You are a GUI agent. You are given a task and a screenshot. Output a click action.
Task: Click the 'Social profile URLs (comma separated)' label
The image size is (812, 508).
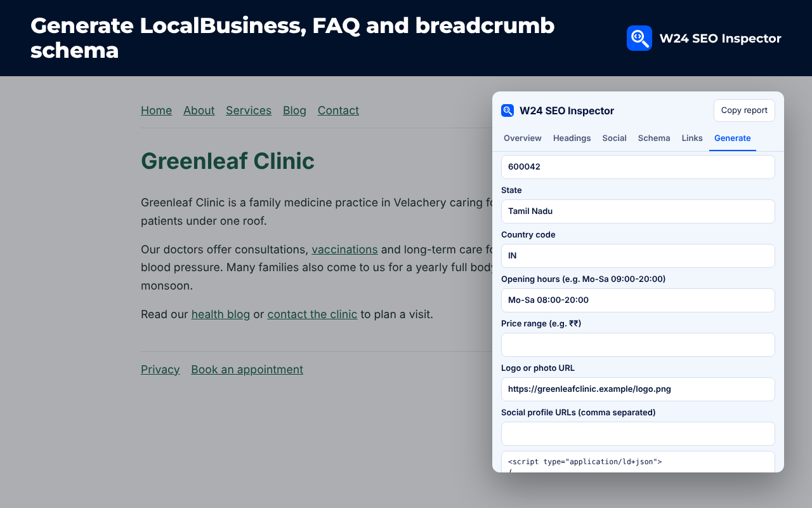(x=578, y=412)
